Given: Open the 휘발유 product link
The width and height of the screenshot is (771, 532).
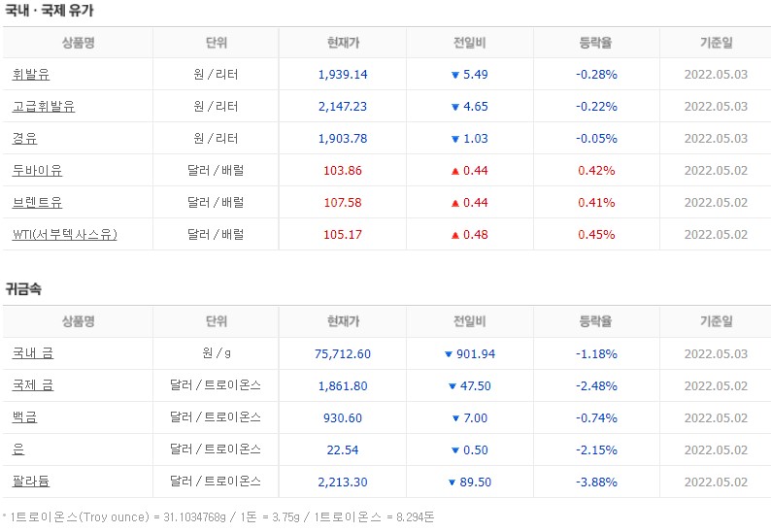Looking at the screenshot, I should [x=31, y=74].
